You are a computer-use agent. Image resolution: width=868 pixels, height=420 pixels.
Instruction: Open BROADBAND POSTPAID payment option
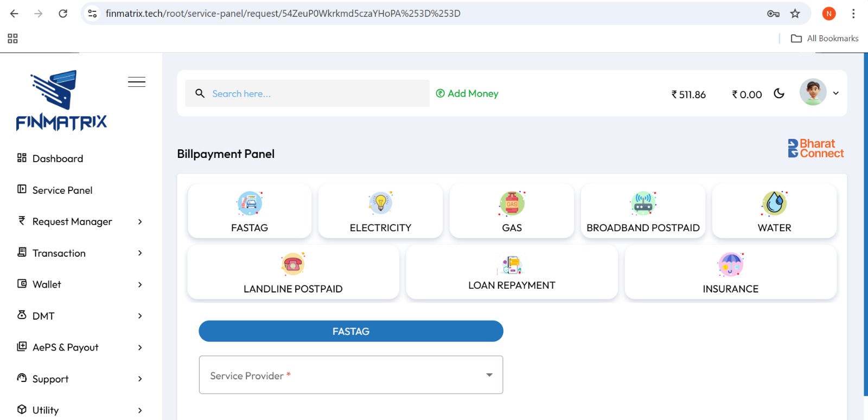pos(643,212)
